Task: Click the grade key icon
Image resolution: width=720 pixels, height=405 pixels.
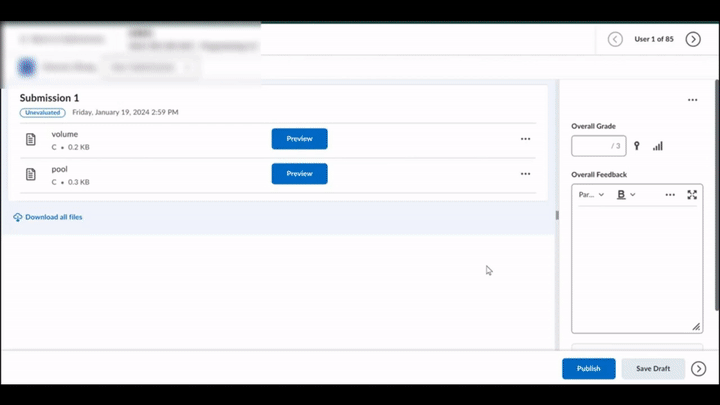Action: [636, 146]
